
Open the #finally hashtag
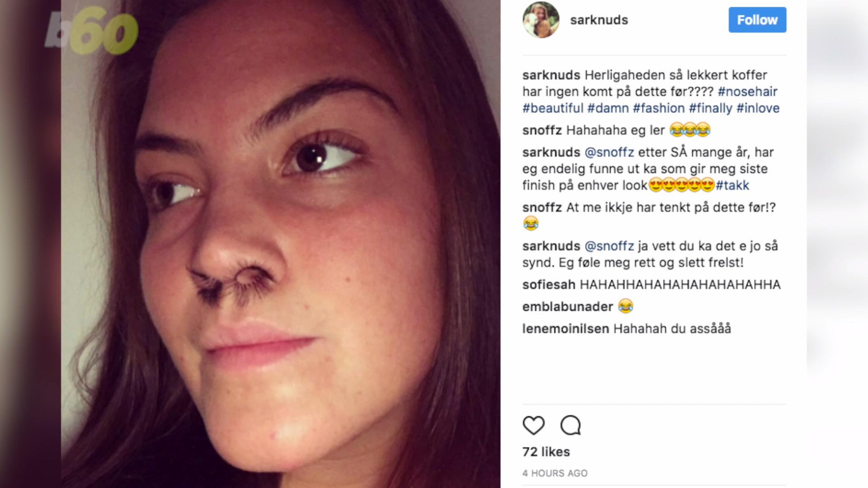(710, 108)
